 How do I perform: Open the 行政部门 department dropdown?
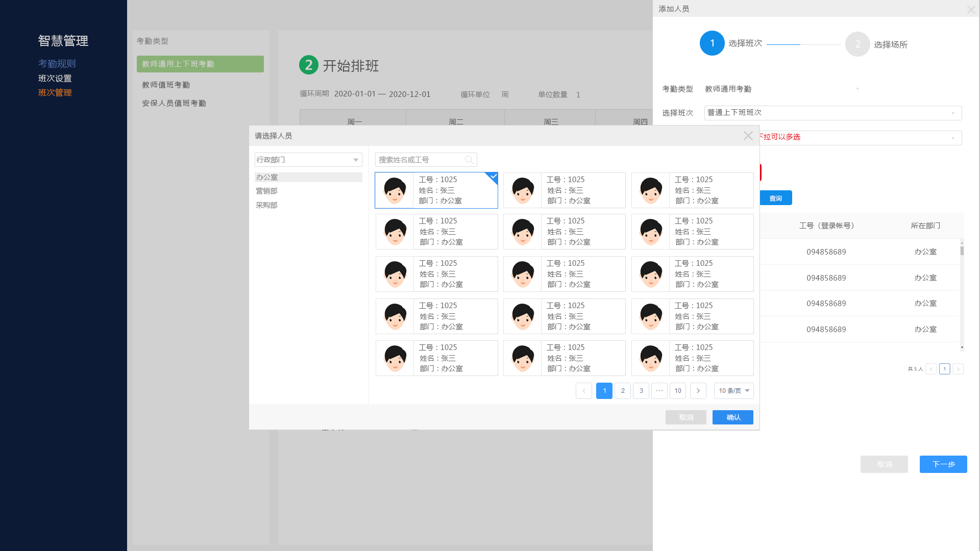tap(308, 160)
